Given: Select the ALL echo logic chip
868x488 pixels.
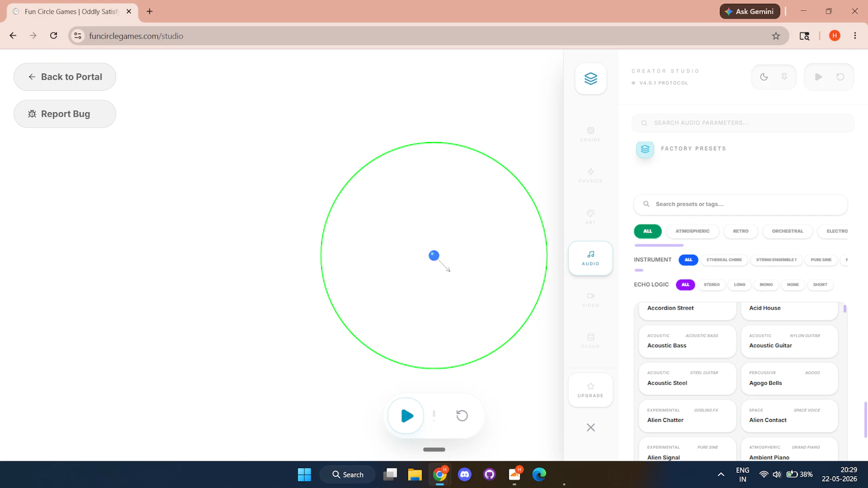Looking at the screenshot, I should pyautogui.click(x=685, y=285).
